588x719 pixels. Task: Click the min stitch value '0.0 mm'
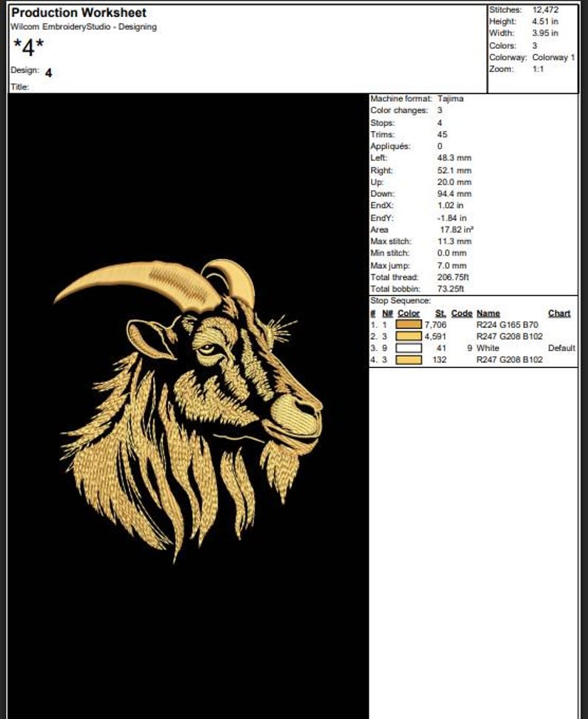(x=452, y=253)
